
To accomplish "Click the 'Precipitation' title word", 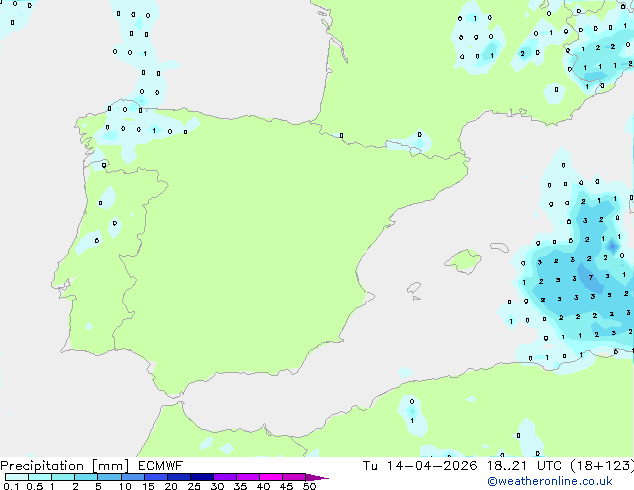I will click(42, 466).
